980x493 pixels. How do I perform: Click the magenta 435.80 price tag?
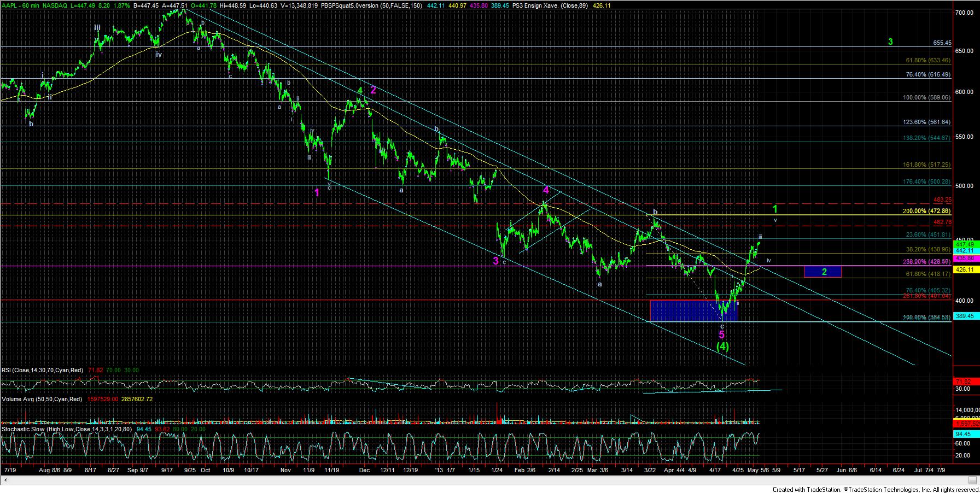(965, 258)
